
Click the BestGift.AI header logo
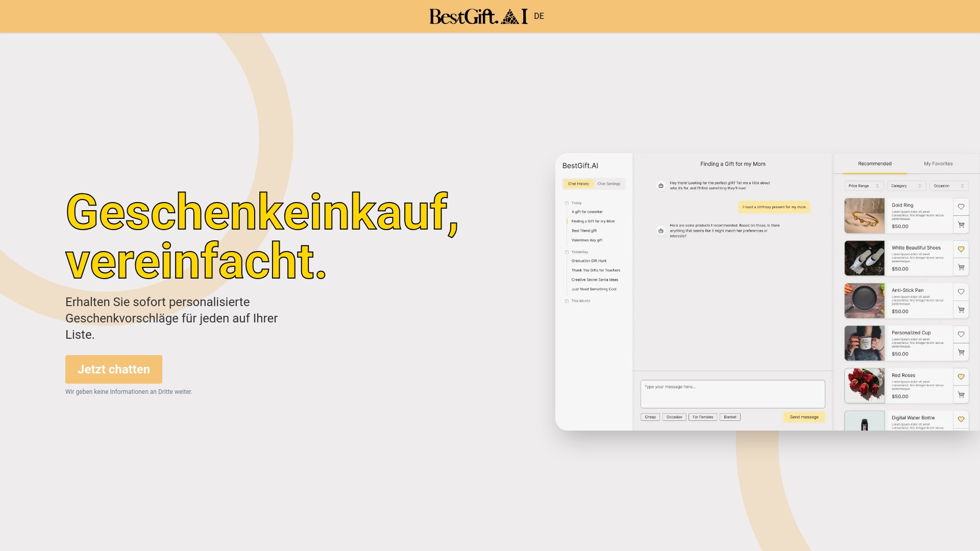(x=478, y=16)
